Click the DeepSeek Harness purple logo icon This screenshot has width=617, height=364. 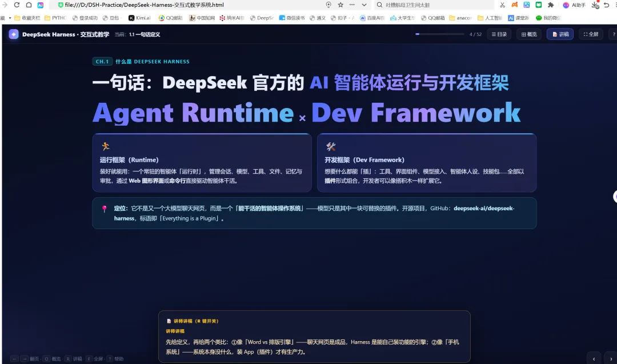coord(14,34)
